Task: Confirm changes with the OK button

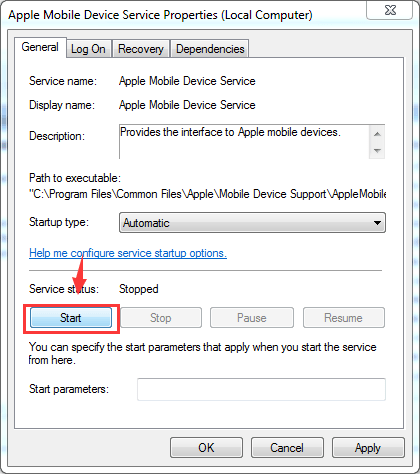Action: pyautogui.click(x=206, y=448)
